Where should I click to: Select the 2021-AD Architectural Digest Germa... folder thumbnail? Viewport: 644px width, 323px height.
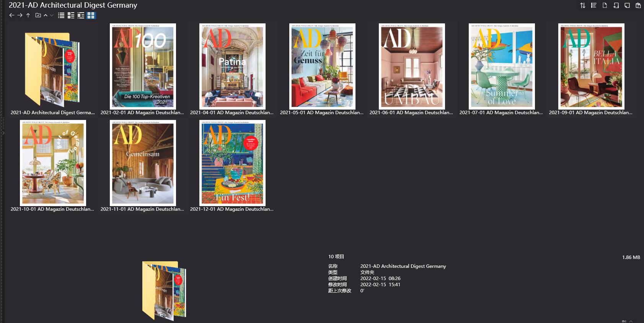point(52,69)
